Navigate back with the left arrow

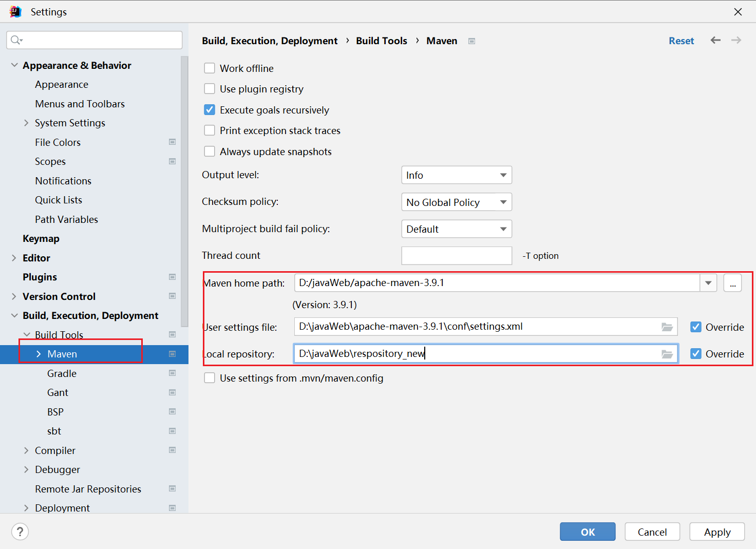click(715, 40)
